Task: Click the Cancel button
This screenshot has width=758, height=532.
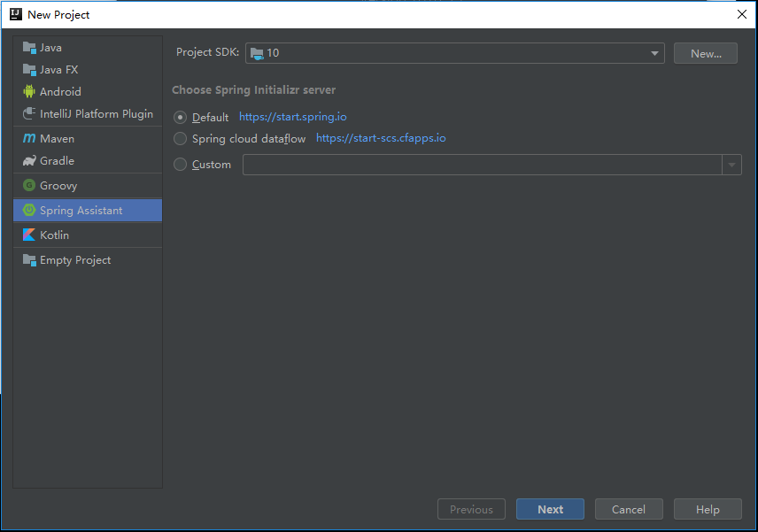Action: (x=629, y=509)
